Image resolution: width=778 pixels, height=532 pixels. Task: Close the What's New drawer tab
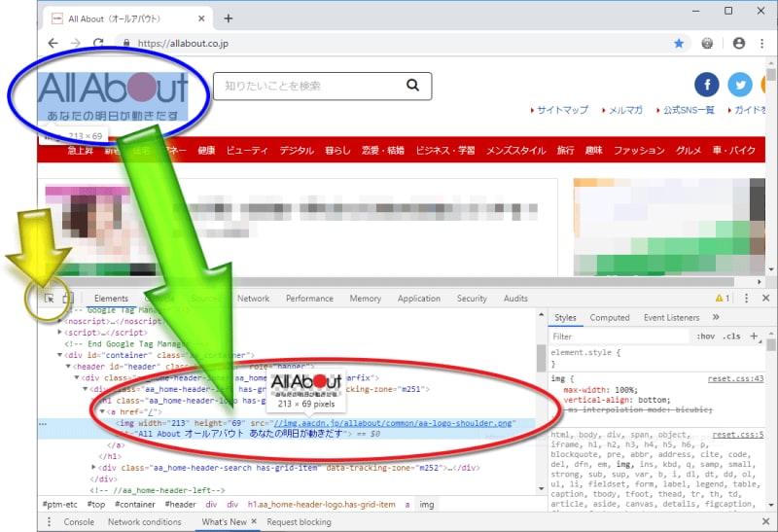pos(254,521)
